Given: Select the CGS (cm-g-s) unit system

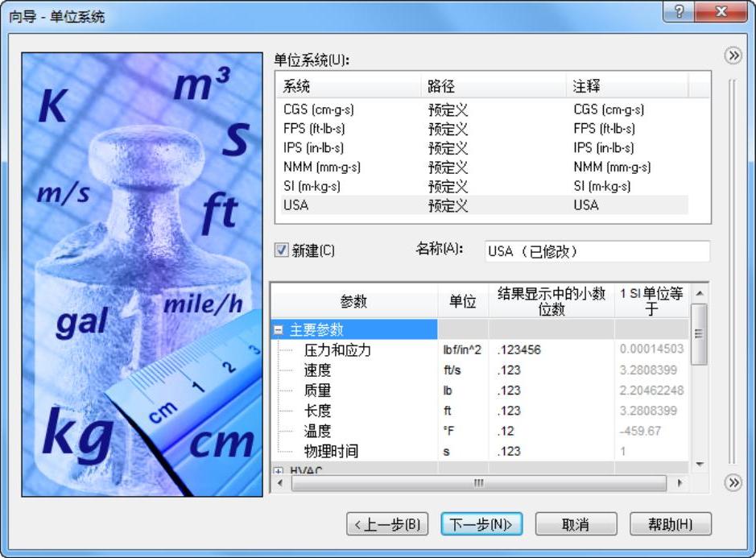Looking at the screenshot, I should (484, 110).
